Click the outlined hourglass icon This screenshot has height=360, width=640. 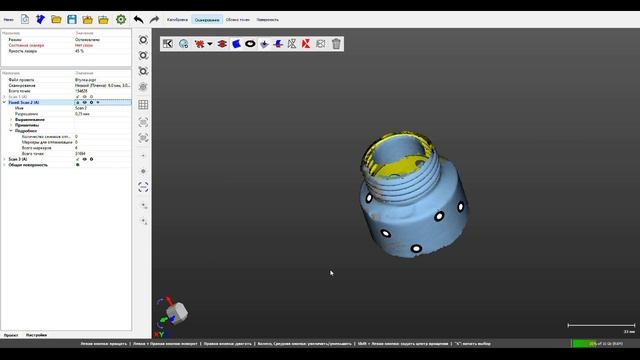(x=292, y=44)
